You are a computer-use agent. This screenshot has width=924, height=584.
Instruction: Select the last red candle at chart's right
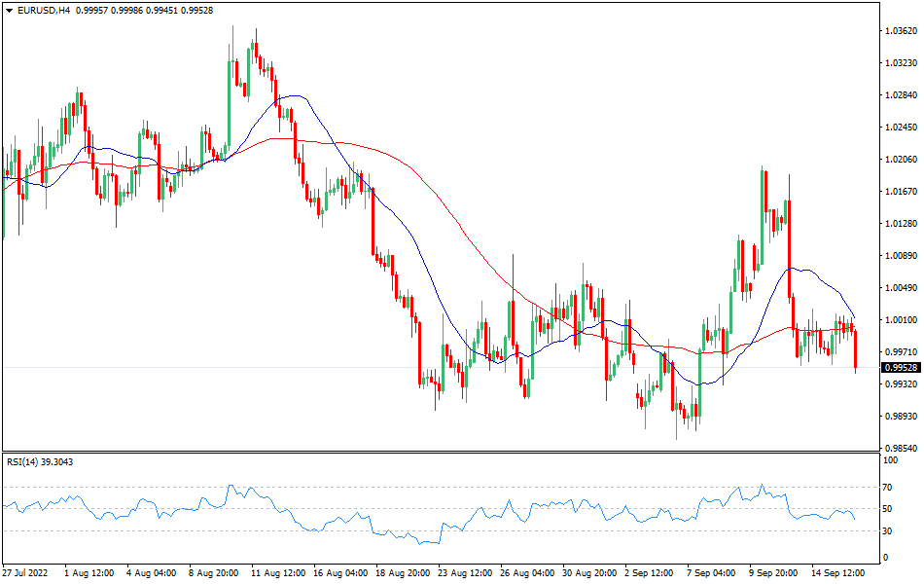(855, 350)
